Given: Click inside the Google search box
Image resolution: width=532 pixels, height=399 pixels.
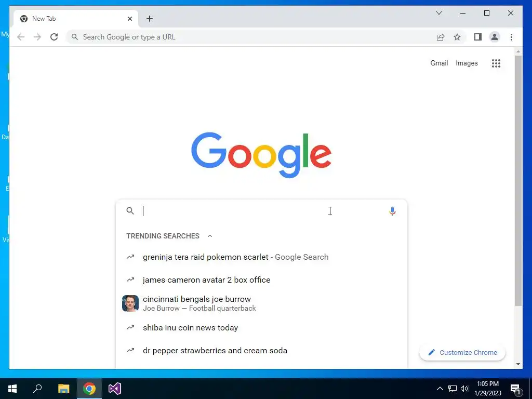Looking at the screenshot, I should pos(261,211).
